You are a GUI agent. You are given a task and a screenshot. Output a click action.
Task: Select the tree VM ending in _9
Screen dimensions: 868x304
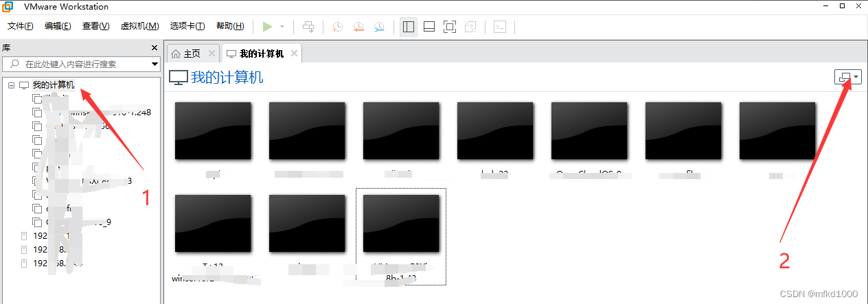pyautogui.click(x=79, y=222)
